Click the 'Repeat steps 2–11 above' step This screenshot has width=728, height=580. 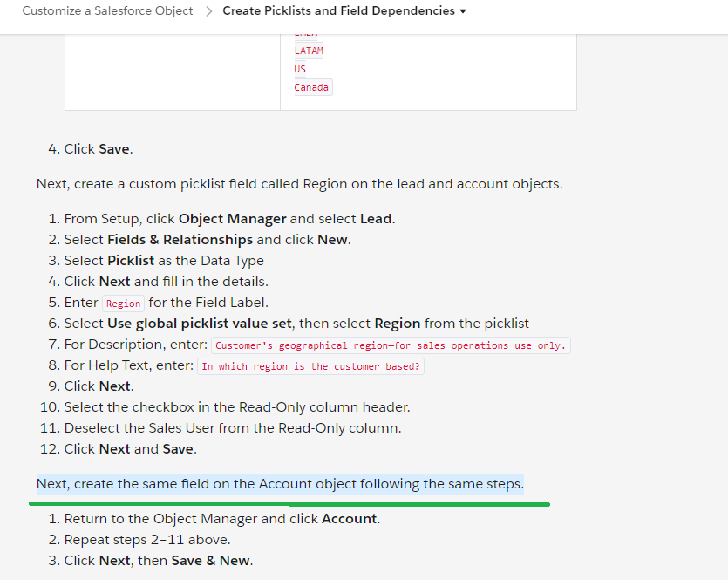pyautogui.click(x=147, y=540)
